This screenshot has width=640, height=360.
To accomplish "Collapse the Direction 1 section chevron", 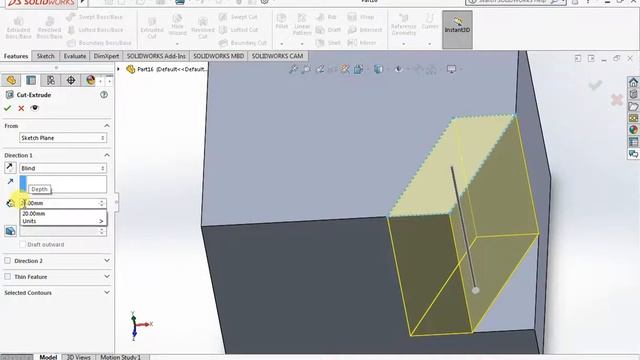I will (x=107, y=155).
